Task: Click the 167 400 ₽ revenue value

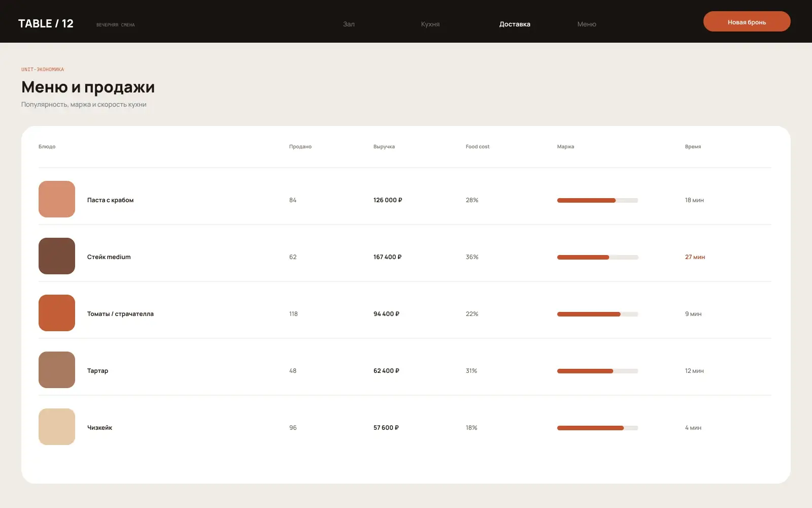Action: point(387,257)
